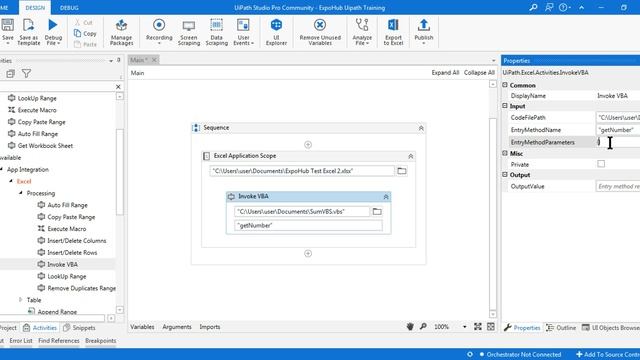Add activity above Excel Application Scope
This screenshot has height=360, width=640.
click(x=308, y=144)
